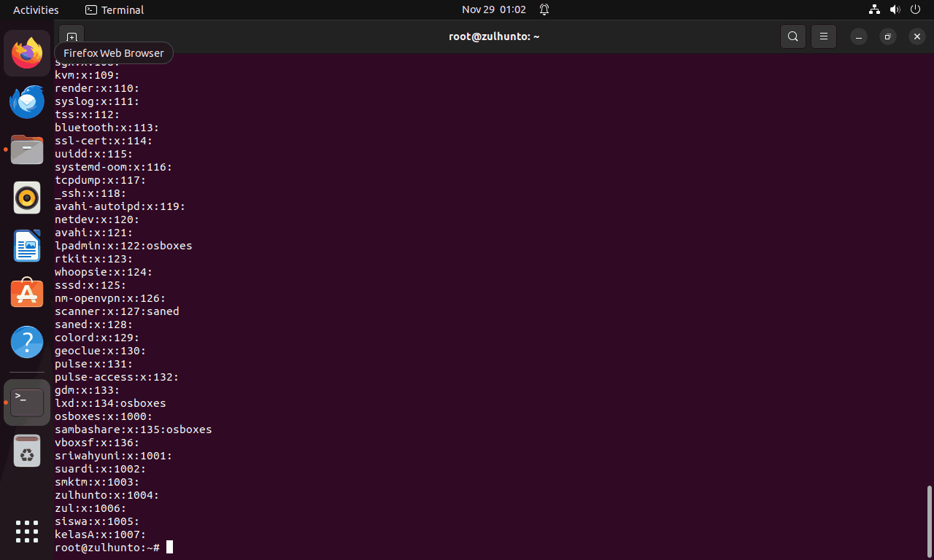Click the window title root@zulhunto: ~
934x560 pixels.
[x=494, y=36]
